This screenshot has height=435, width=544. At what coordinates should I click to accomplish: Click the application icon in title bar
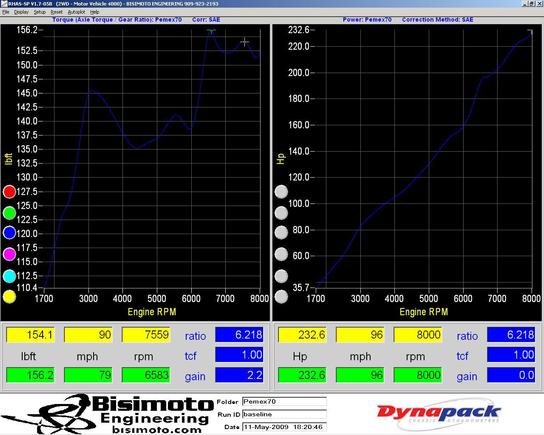pyautogui.click(x=3, y=4)
